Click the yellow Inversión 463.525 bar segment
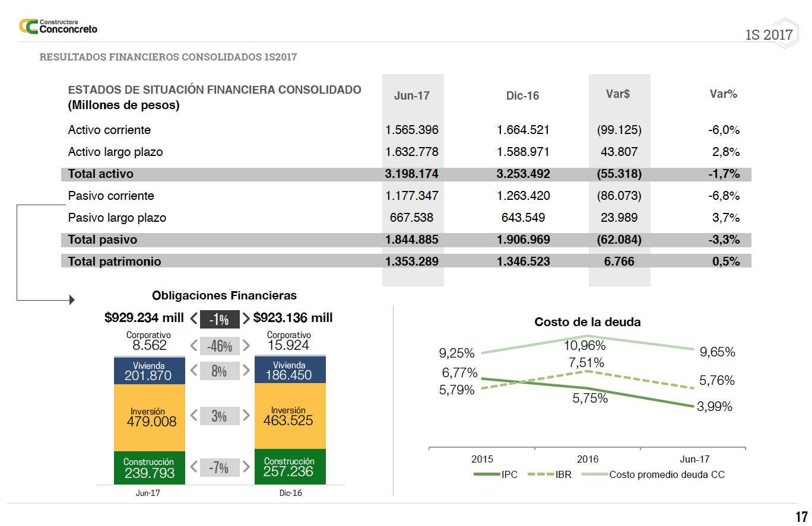 [288, 416]
